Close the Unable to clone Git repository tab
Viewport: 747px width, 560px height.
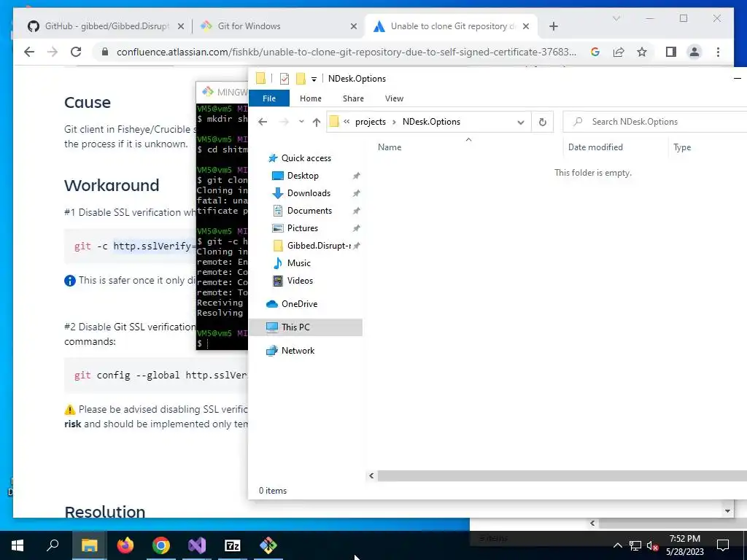pyautogui.click(x=526, y=26)
